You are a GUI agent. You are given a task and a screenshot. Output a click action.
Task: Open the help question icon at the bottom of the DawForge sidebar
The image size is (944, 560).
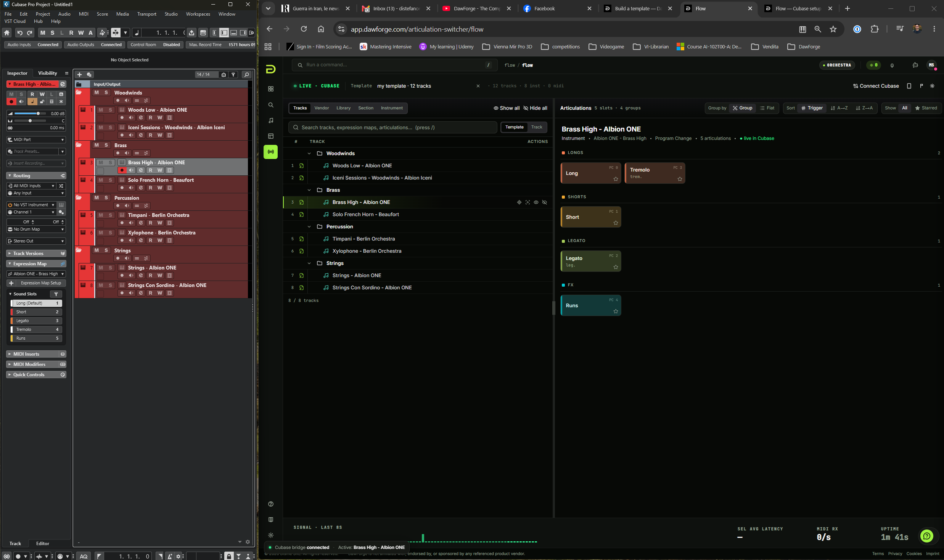click(271, 504)
